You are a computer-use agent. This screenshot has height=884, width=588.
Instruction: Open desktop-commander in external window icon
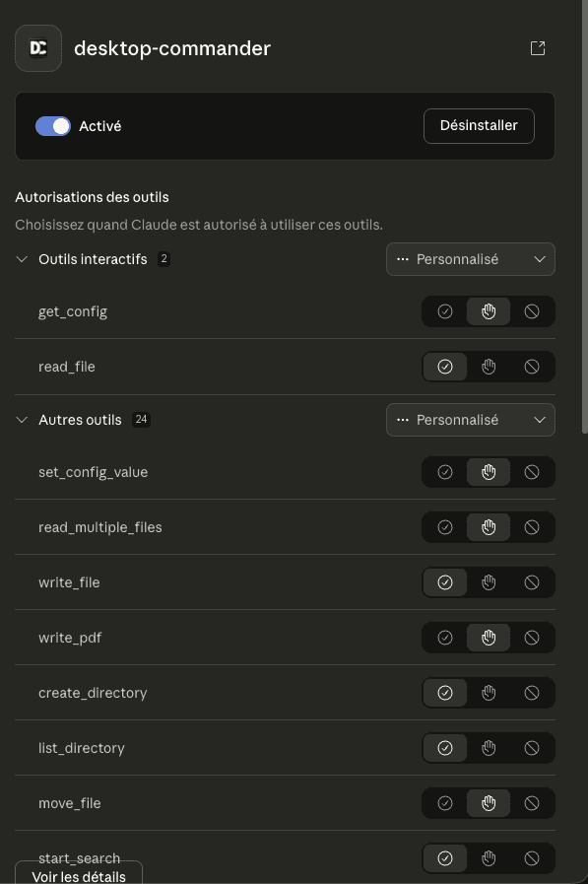538,48
